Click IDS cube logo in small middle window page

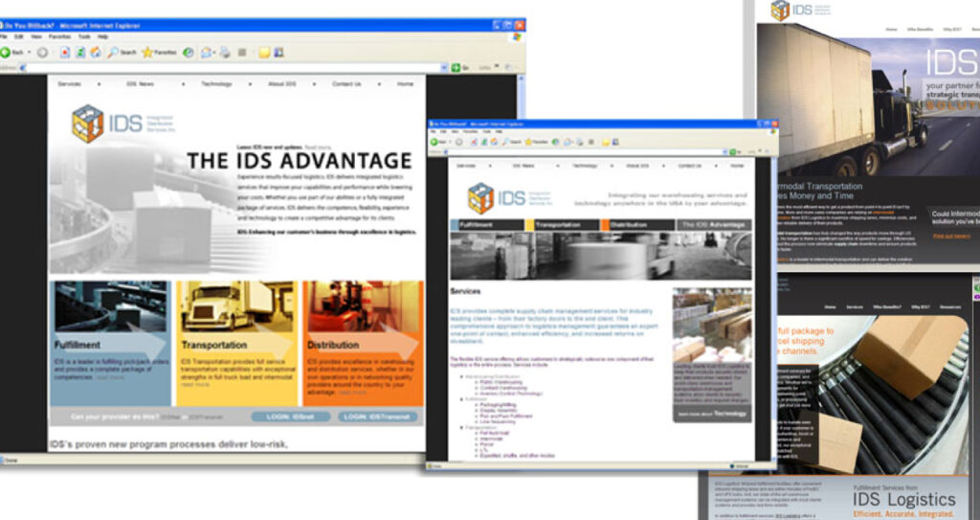point(481,197)
